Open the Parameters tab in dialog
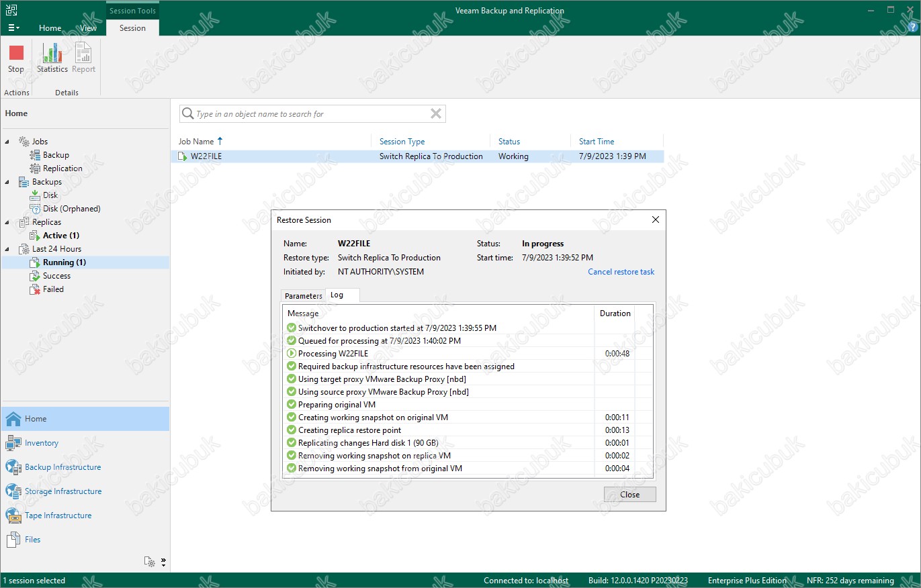921x588 pixels. (x=303, y=296)
